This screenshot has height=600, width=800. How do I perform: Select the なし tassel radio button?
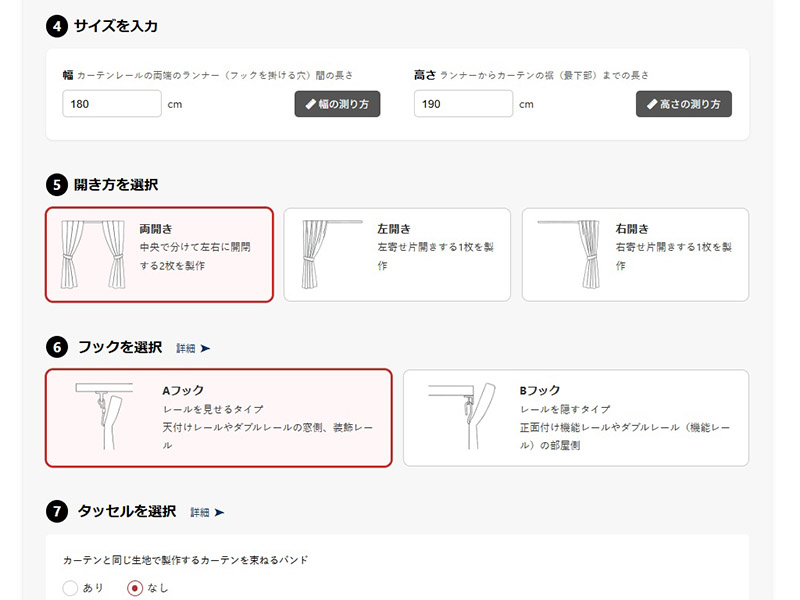135,588
